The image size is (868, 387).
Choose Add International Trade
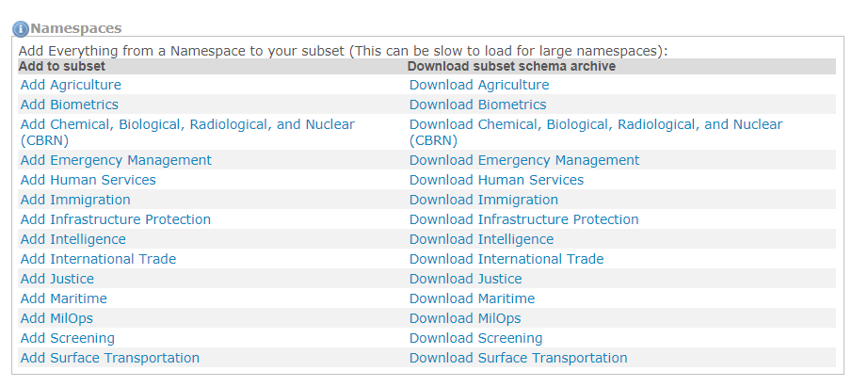click(98, 259)
